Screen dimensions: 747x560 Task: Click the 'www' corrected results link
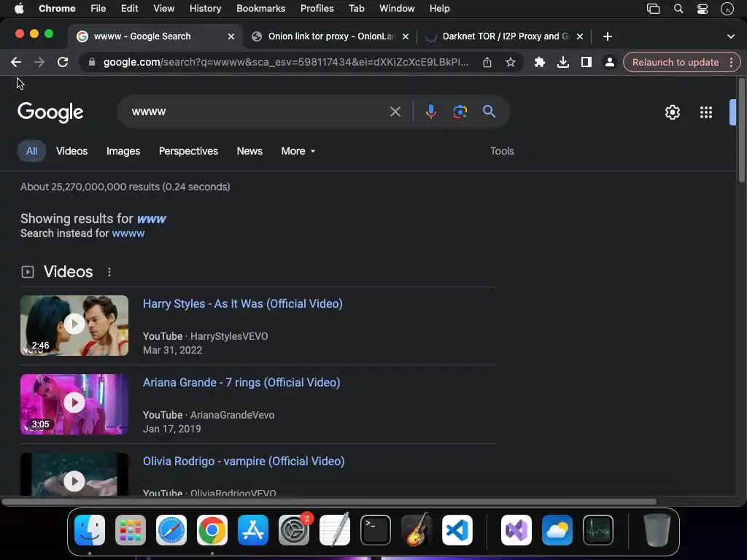[152, 219]
